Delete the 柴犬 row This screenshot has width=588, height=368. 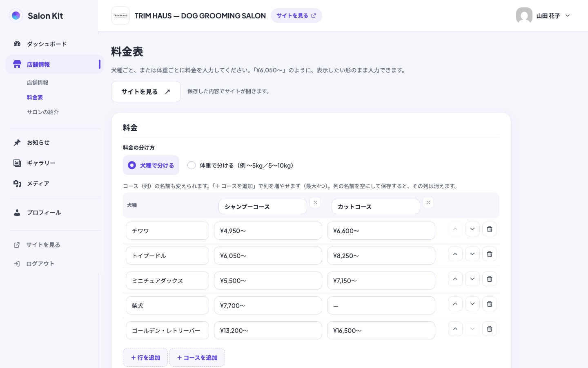coord(490,304)
